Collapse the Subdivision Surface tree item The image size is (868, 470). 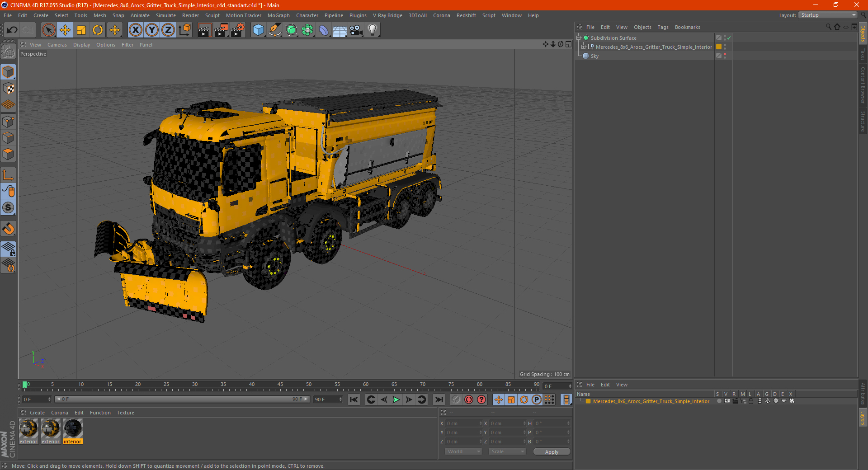click(x=579, y=38)
